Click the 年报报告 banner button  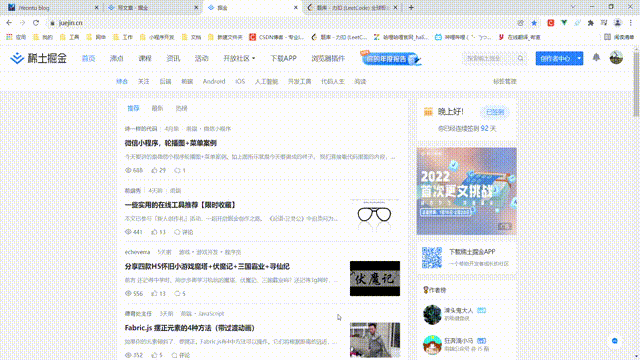[391, 58]
